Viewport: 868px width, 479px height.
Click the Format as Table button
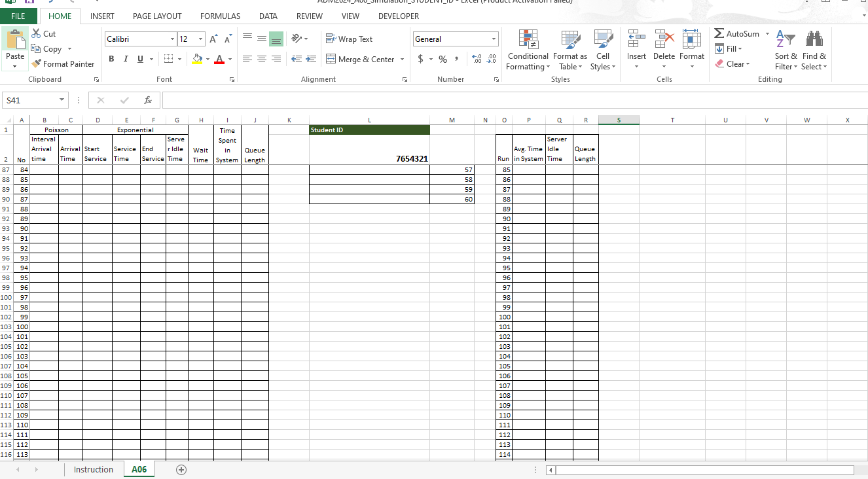click(570, 50)
